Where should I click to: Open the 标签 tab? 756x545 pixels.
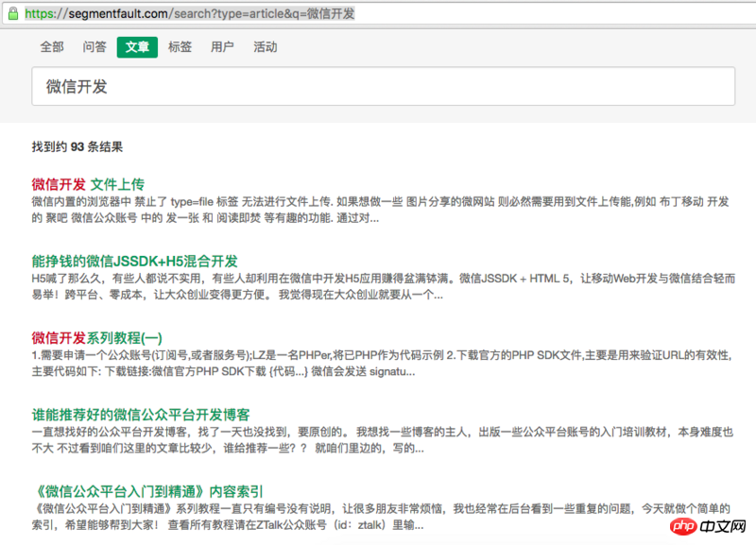[180, 47]
